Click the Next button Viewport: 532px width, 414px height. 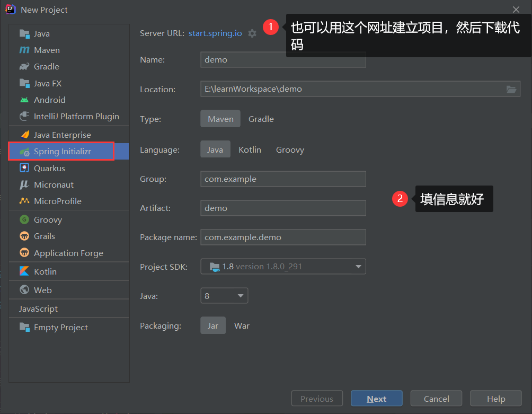click(377, 399)
